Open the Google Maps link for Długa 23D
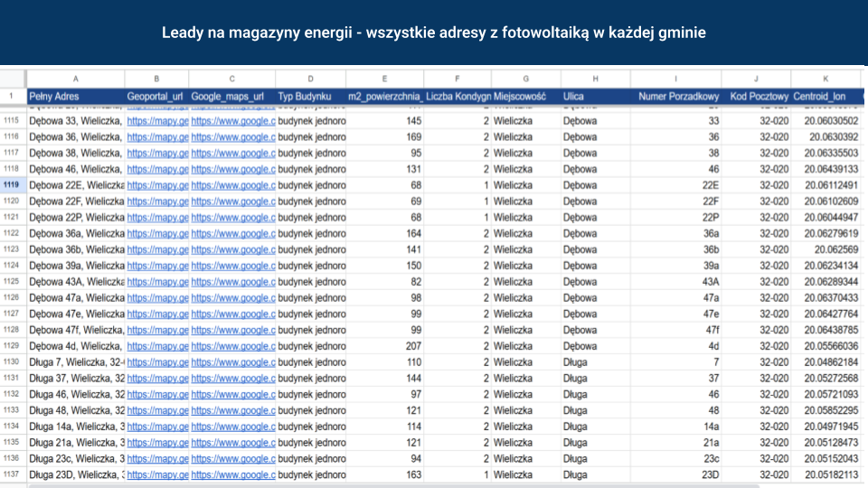This screenshot has width=868, height=488. 233,474
